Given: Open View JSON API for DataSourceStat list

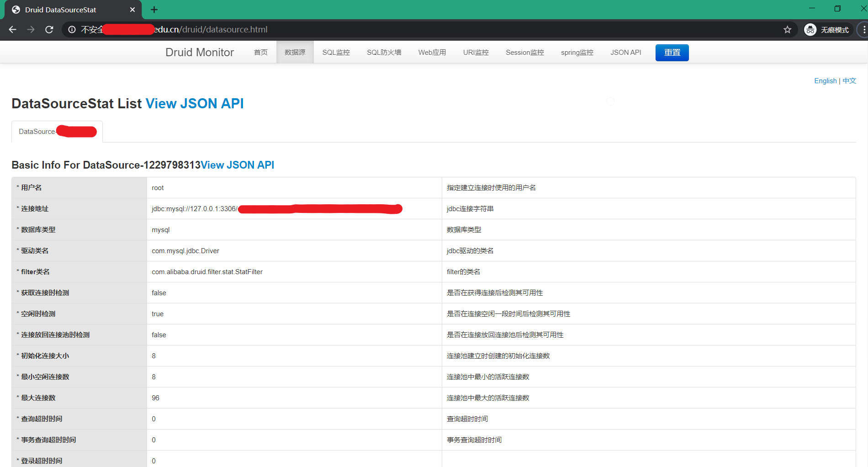Looking at the screenshot, I should pyautogui.click(x=194, y=103).
